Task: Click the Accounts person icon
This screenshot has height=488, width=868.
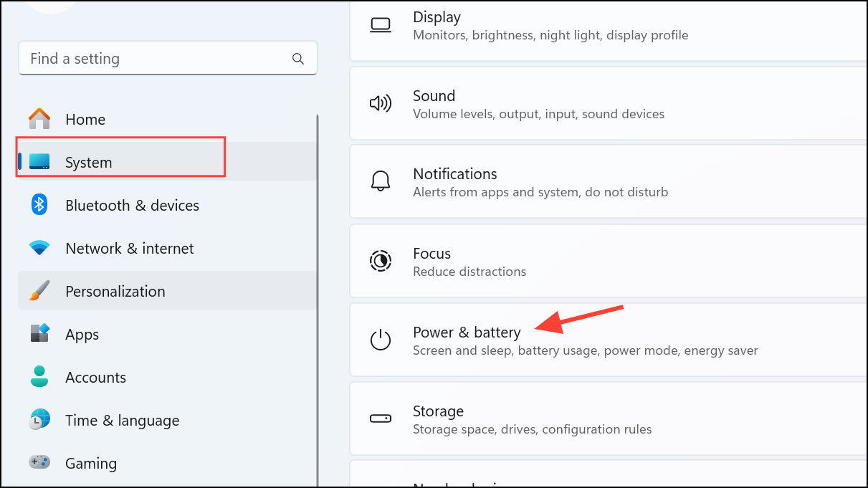Action: coord(39,377)
